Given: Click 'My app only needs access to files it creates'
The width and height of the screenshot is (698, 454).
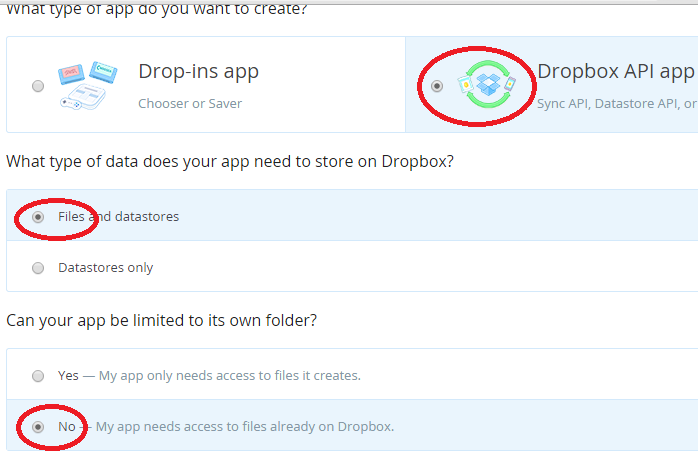Looking at the screenshot, I should (230, 376).
